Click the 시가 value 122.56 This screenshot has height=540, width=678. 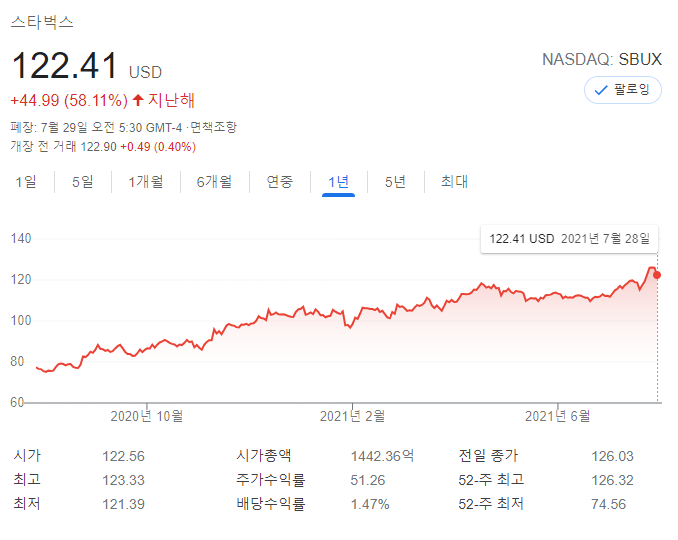(x=123, y=456)
